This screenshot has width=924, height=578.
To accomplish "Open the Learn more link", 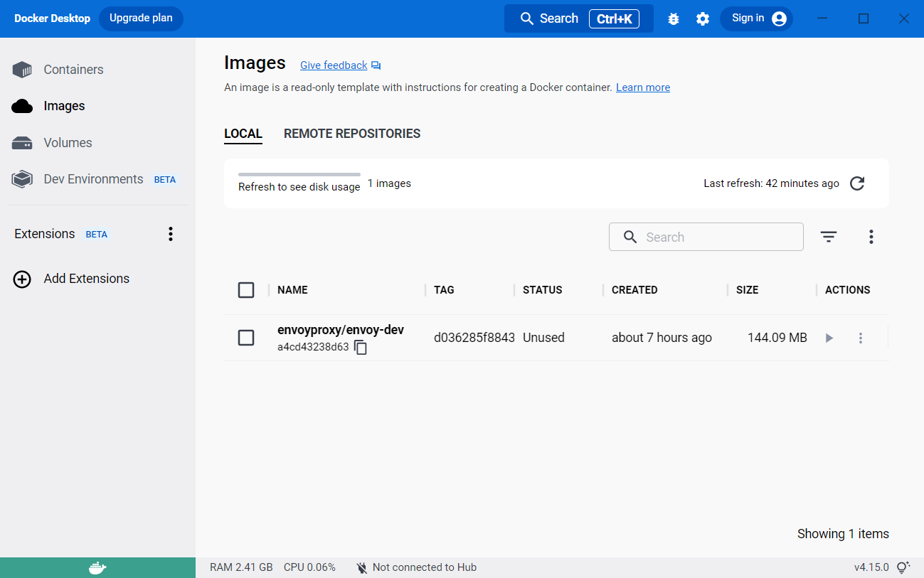I will pos(643,87).
